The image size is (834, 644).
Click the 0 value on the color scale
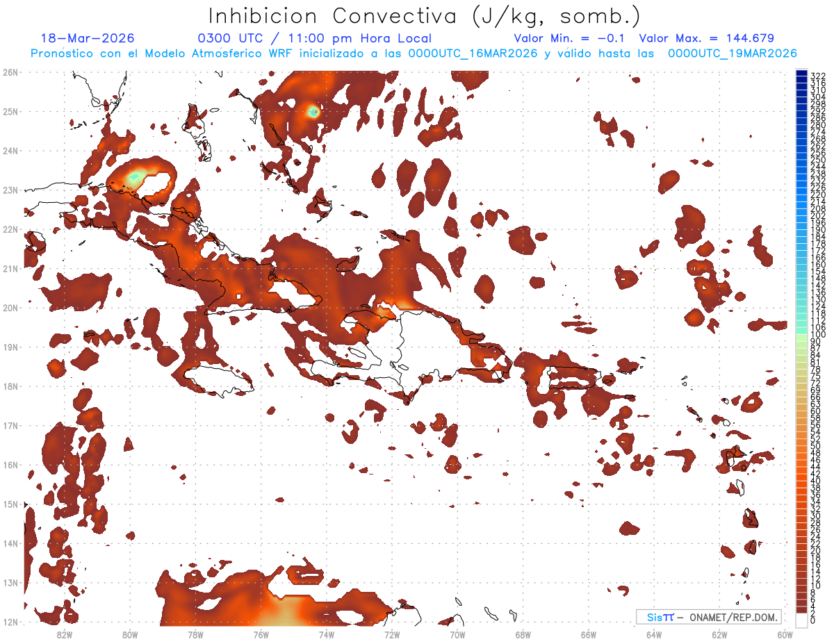coord(814,620)
